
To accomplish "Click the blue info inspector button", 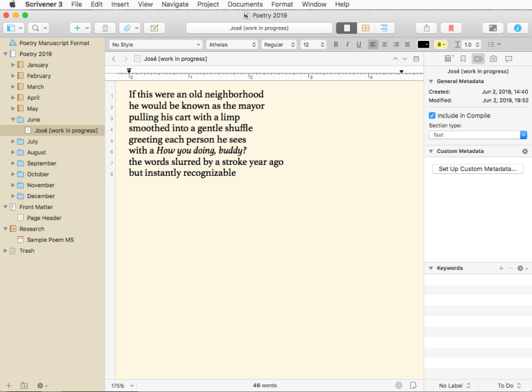I will 516,28.
